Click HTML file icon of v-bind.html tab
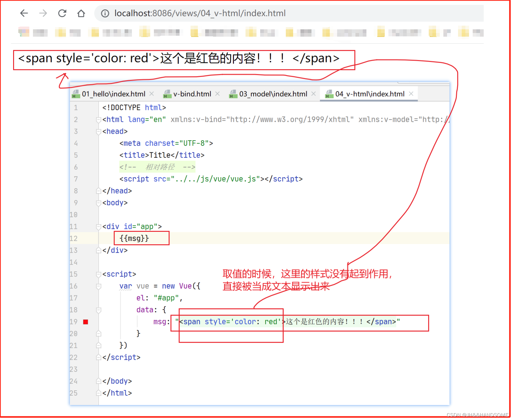This screenshot has width=513, height=420. tap(167, 94)
